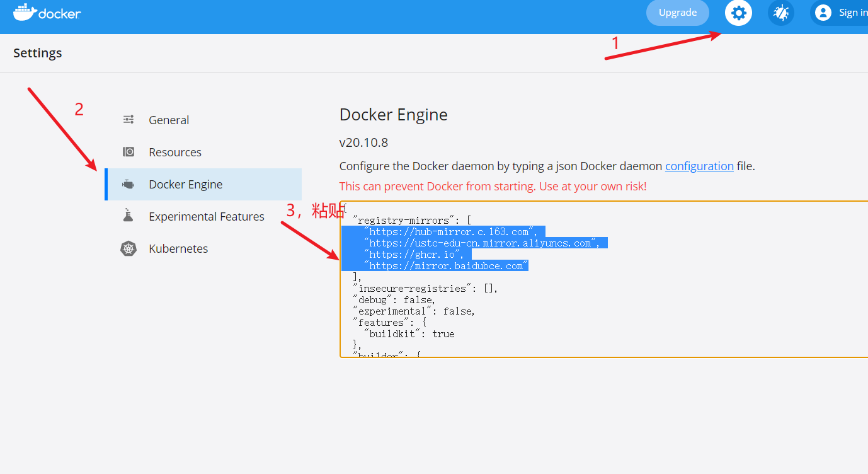Open Troubleshoot via the bug icon
Screen dimensions: 868x474
click(781, 13)
